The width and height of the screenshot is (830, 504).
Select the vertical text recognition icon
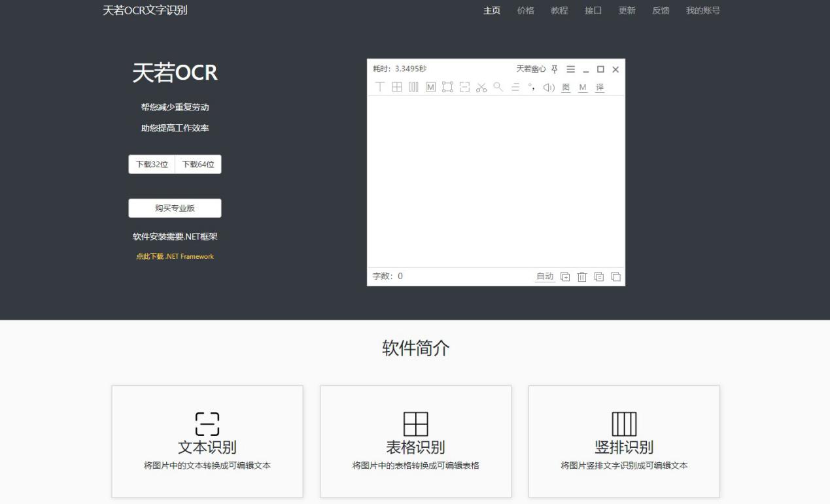pyautogui.click(x=413, y=86)
